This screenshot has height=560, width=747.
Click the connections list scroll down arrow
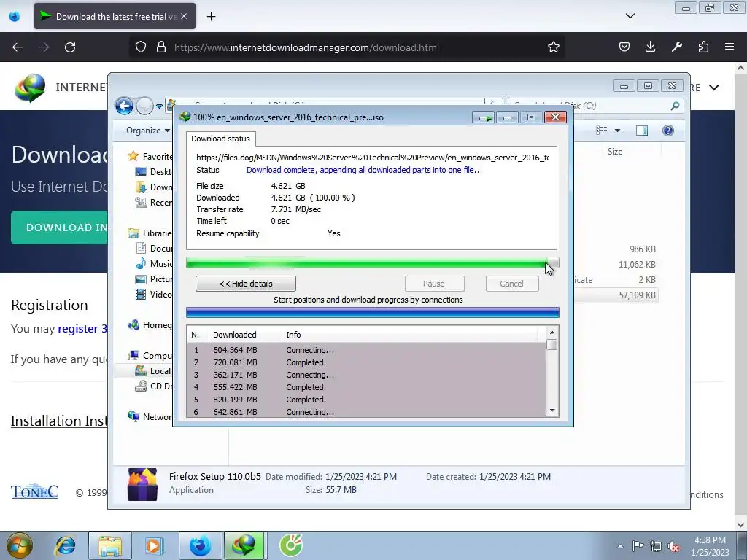pyautogui.click(x=552, y=411)
